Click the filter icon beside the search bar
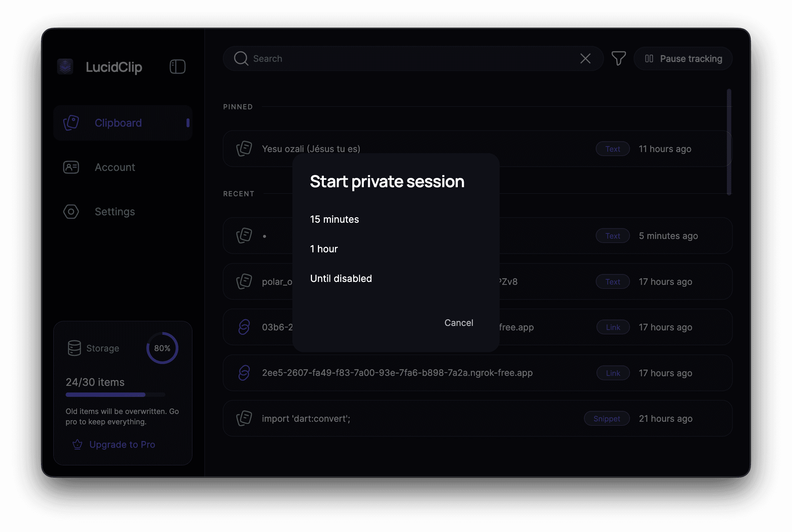The image size is (792, 532). pos(619,58)
